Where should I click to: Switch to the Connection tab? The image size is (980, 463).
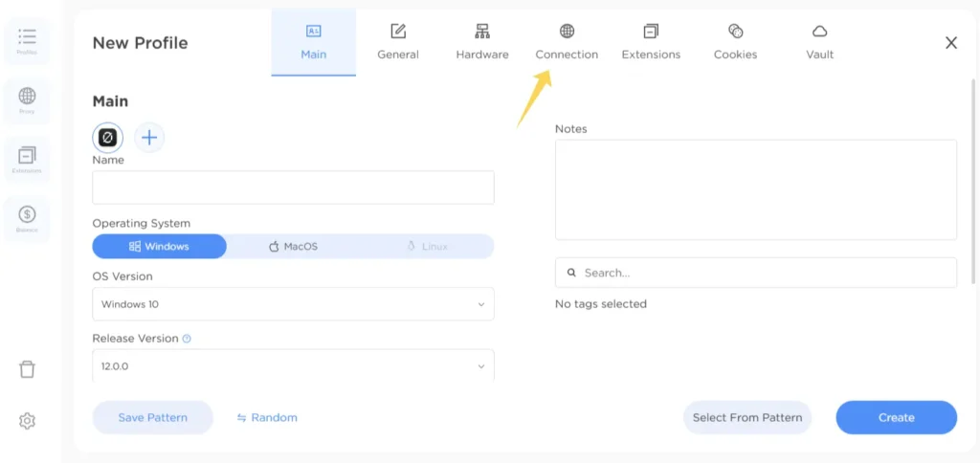coord(567,42)
